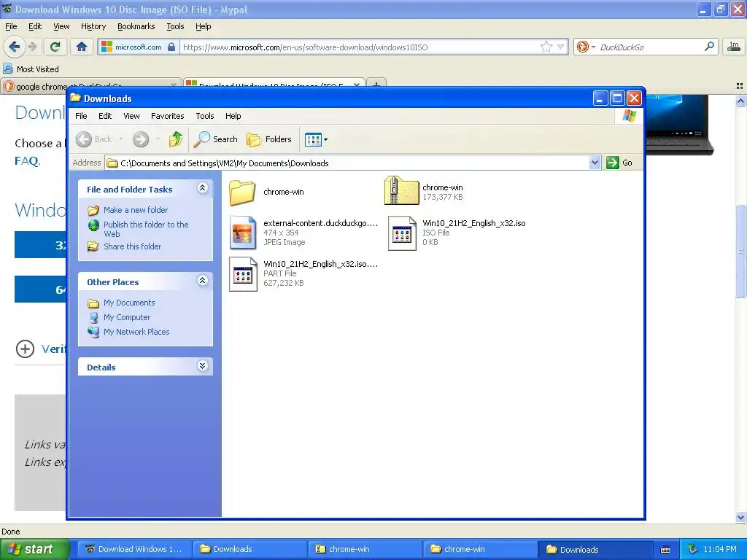The width and height of the screenshot is (747, 560).
Task: Click the chrome-win folder taskbar button
Action: (x=480, y=549)
